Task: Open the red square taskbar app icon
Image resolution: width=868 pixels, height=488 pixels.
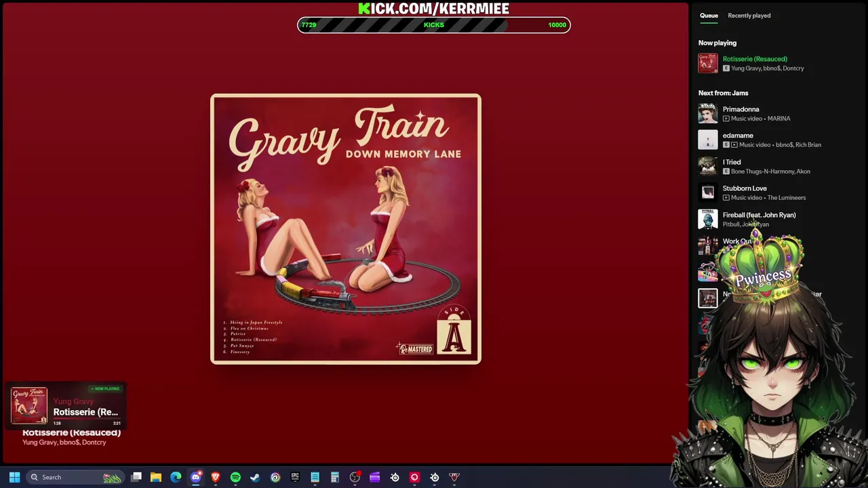Action: click(414, 477)
